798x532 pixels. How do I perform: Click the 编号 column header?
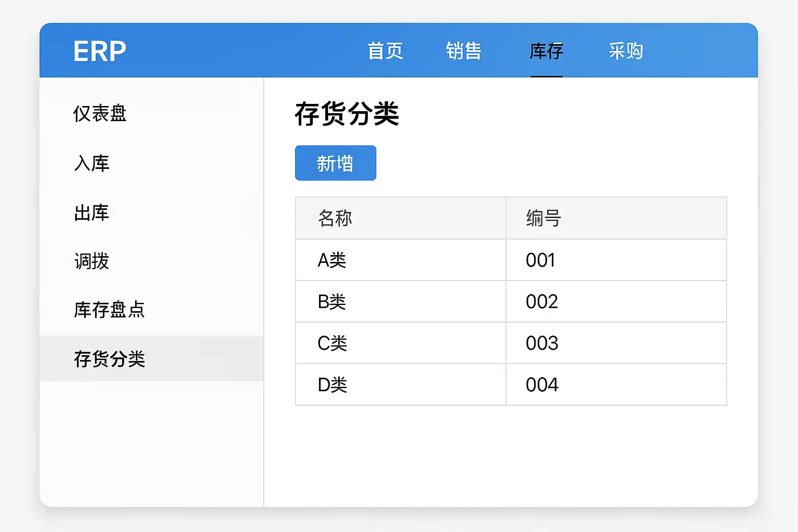pyautogui.click(x=543, y=218)
